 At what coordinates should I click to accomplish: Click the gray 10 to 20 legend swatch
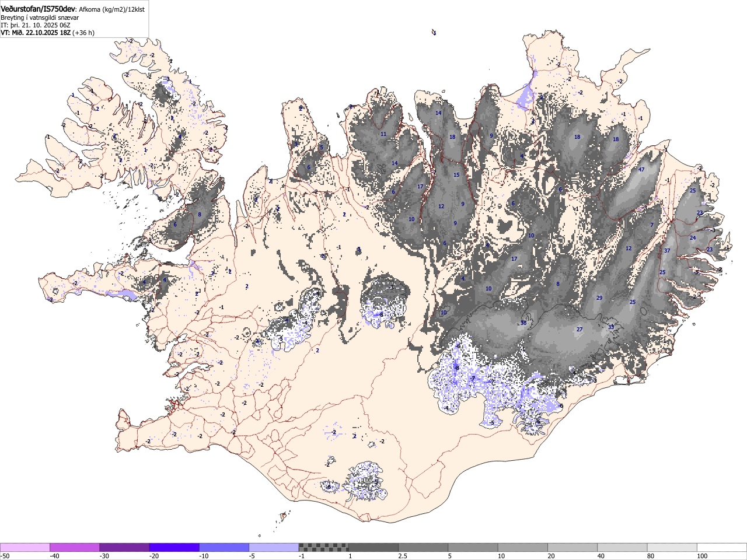523,547
